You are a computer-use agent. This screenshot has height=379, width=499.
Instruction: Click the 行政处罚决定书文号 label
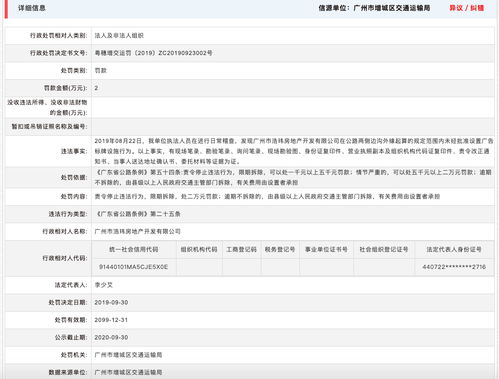coord(59,53)
